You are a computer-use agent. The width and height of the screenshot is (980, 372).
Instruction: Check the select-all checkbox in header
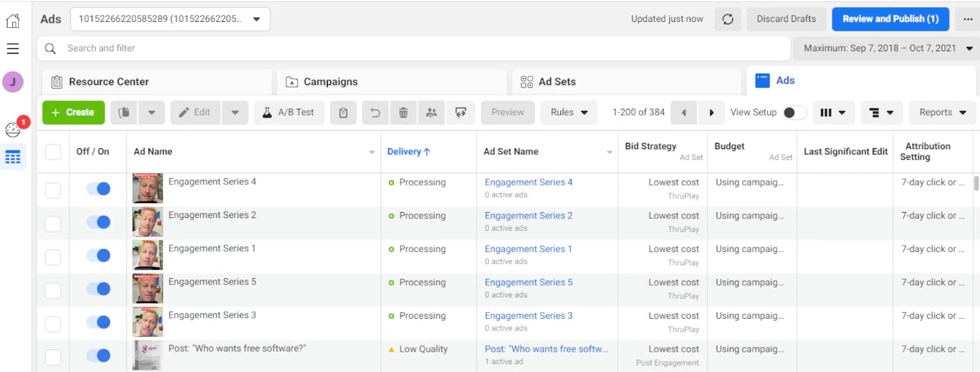53,152
